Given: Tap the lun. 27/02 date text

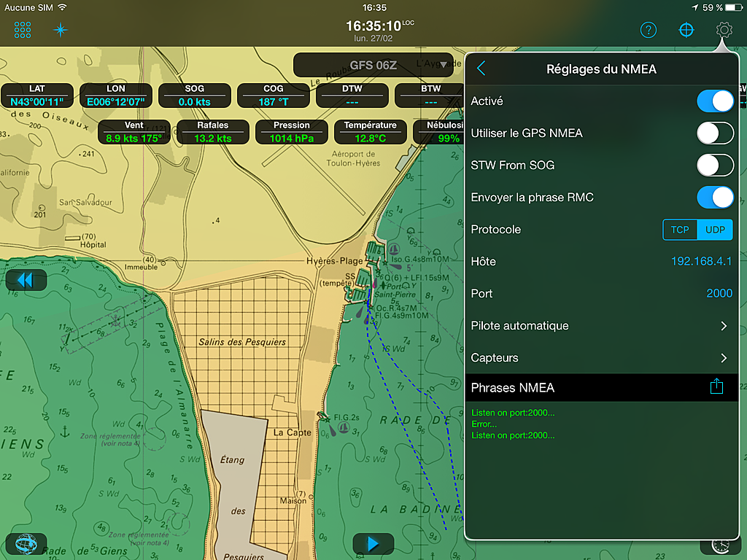Looking at the screenshot, I should pyautogui.click(x=373, y=38).
